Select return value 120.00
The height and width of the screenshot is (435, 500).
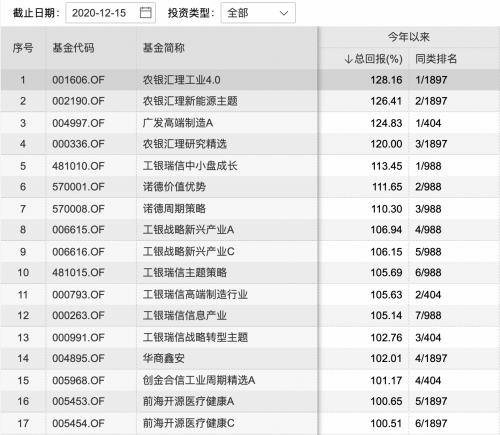tap(386, 144)
